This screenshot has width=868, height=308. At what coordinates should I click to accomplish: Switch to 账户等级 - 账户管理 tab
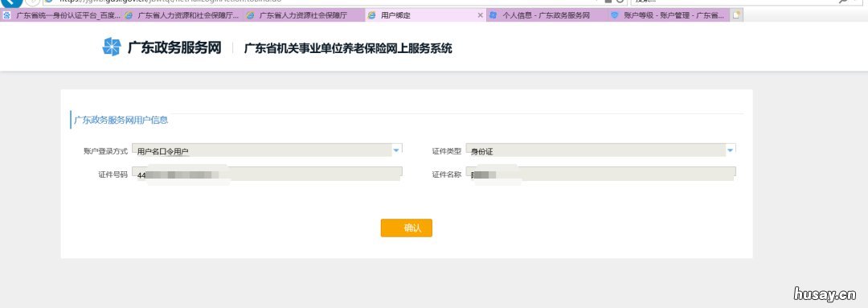pos(669,15)
